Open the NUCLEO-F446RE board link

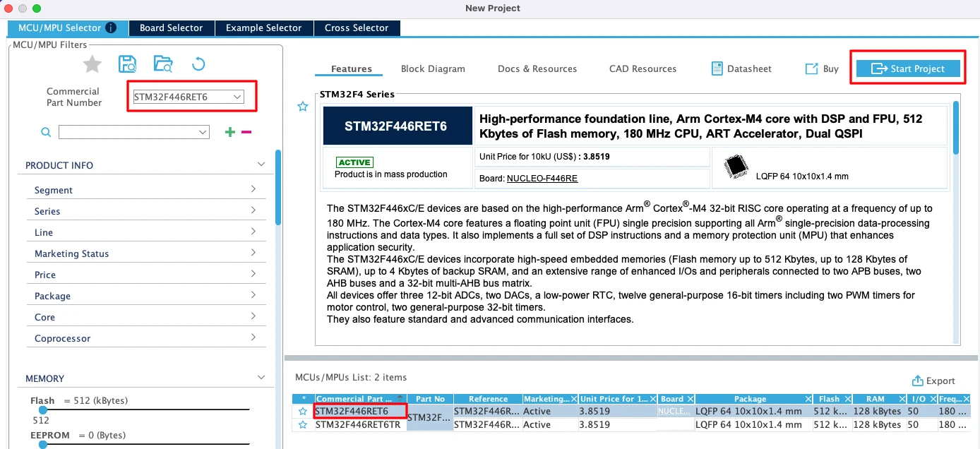(x=542, y=179)
